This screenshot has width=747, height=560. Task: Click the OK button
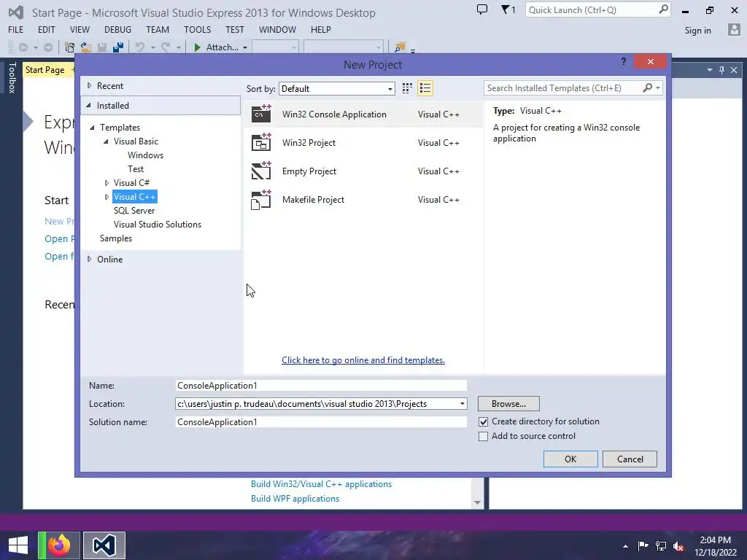570,459
